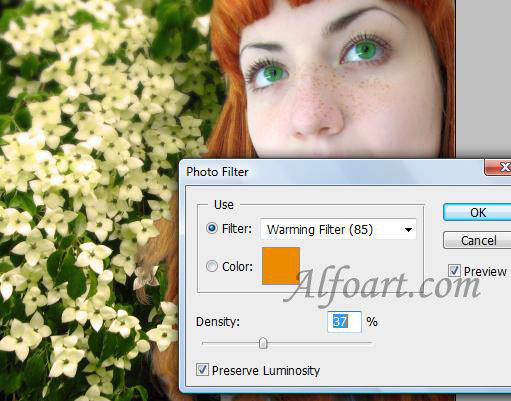The width and height of the screenshot is (511, 401).
Task: Disable the Preview checkbox
Action: pos(454,271)
